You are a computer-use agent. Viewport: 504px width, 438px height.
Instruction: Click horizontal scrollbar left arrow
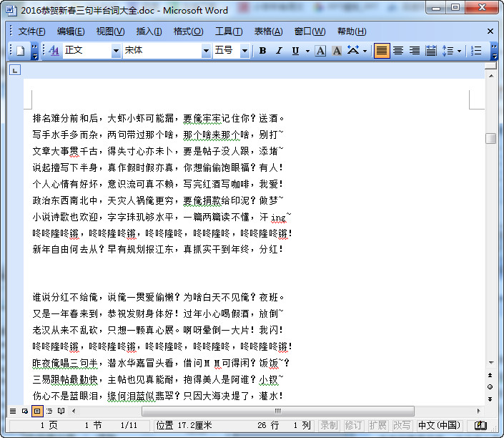coord(74,411)
